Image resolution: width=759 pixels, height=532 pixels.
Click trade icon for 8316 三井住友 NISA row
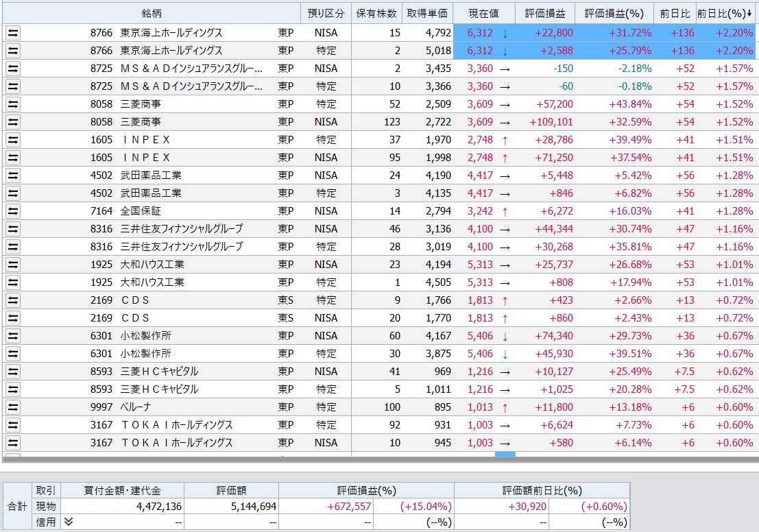[x=13, y=229]
